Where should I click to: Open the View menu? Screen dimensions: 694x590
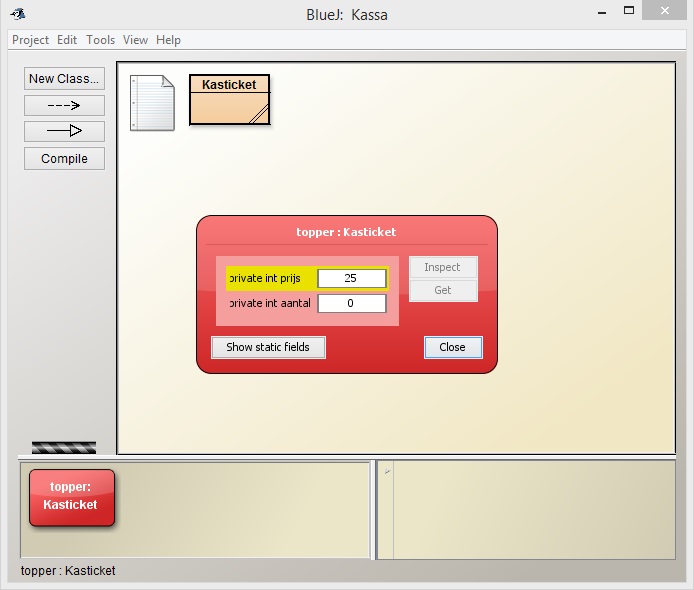tap(135, 40)
